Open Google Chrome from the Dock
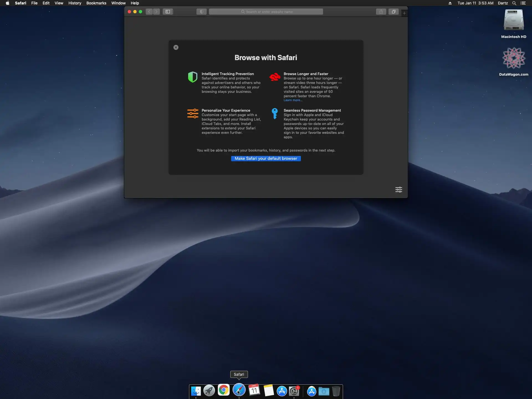Screen dimensions: 532x399 tap(224, 390)
